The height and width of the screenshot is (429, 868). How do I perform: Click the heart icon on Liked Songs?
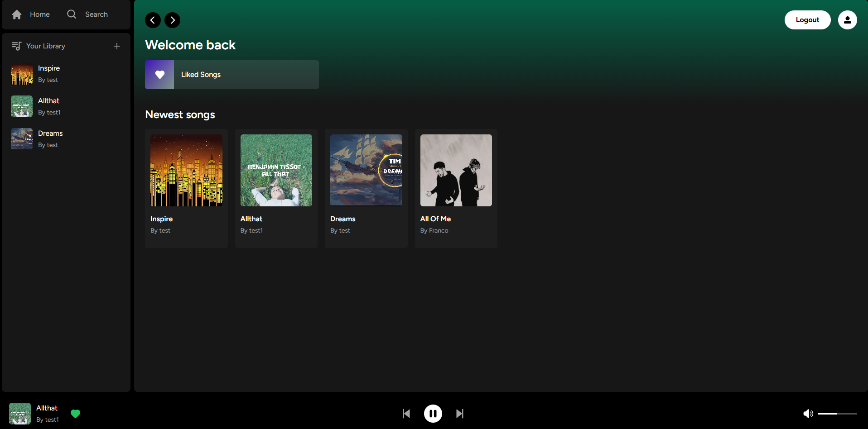pyautogui.click(x=159, y=75)
